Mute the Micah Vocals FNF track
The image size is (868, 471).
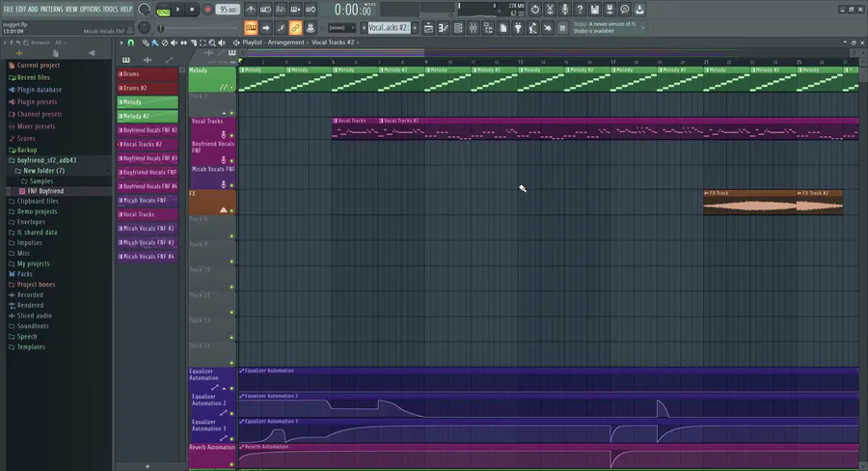[x=231, y=185]
